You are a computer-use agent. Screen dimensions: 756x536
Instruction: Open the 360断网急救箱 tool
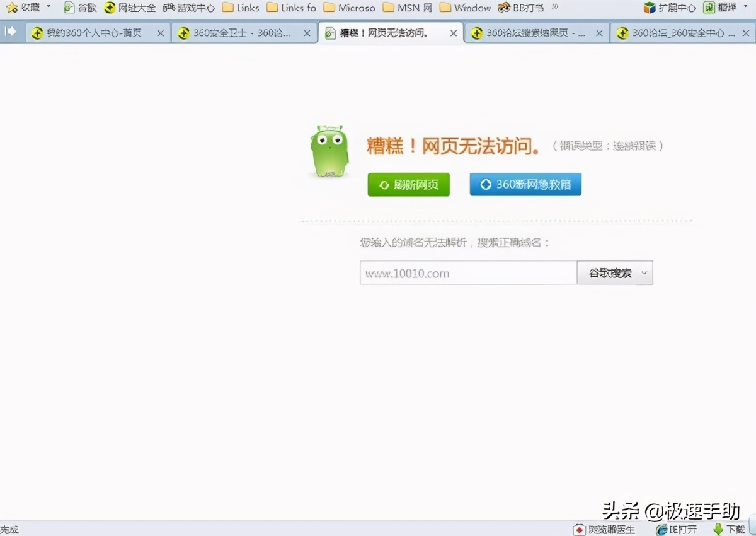click(525, 185)
